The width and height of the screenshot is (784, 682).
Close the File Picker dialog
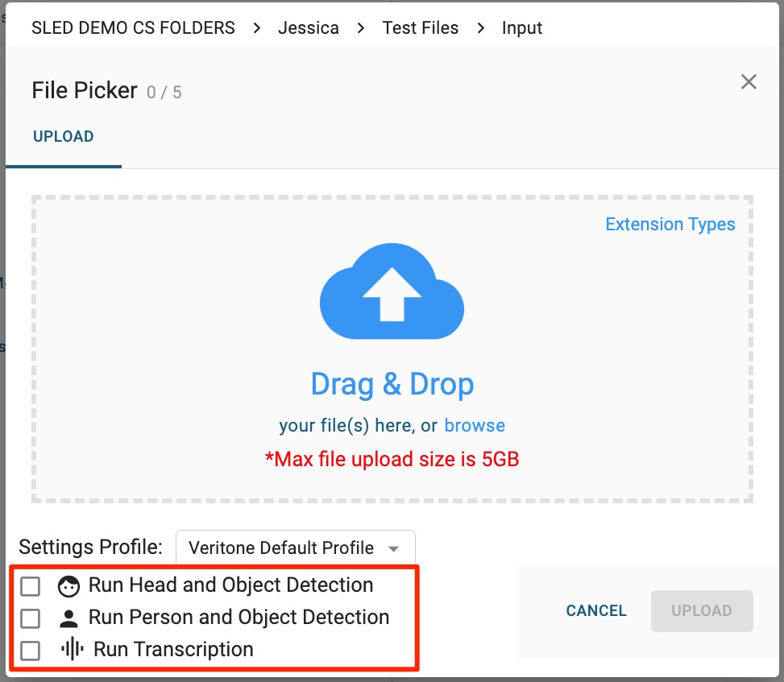[x=749, y=81]
